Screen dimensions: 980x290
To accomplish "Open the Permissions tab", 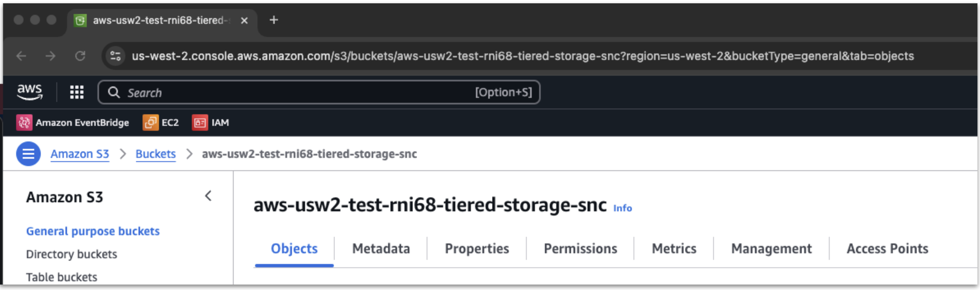I will tap(580, 249).
